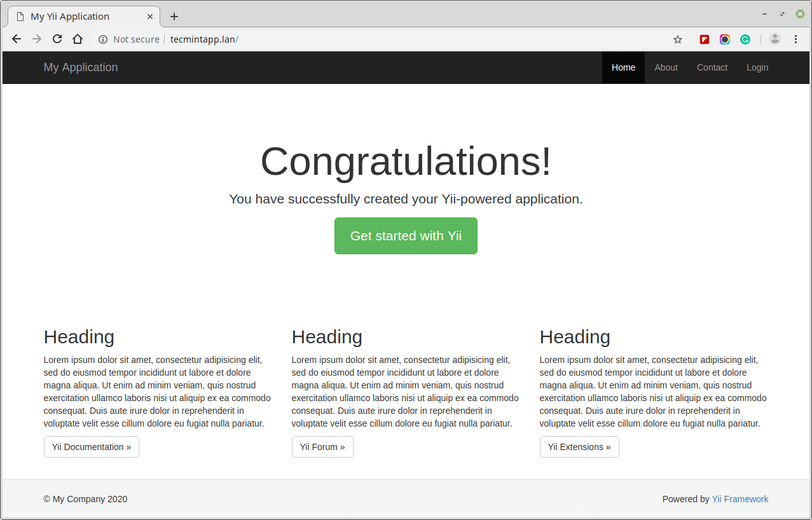Image resolution: width=812 pixels, height=520 pixels.
Task: Open the Login nav item
Action: click(757, 67)
